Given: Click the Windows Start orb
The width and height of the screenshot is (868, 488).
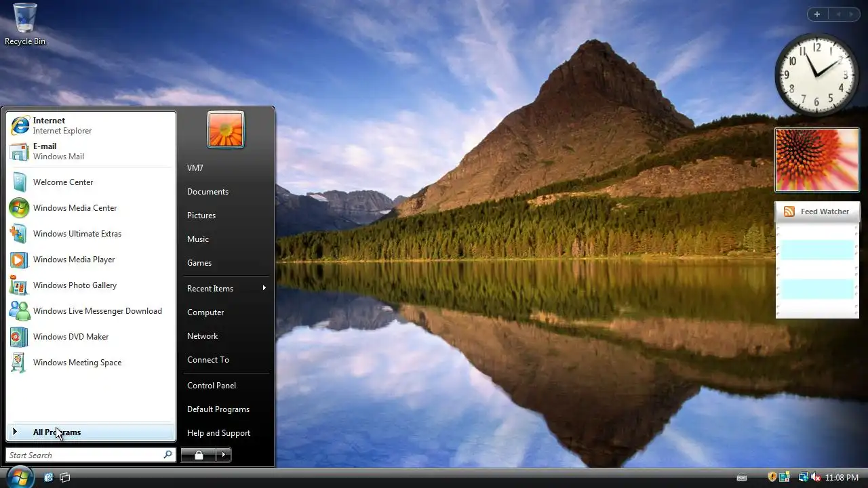Looking at the screenshot, I should (x=20, y=476).
